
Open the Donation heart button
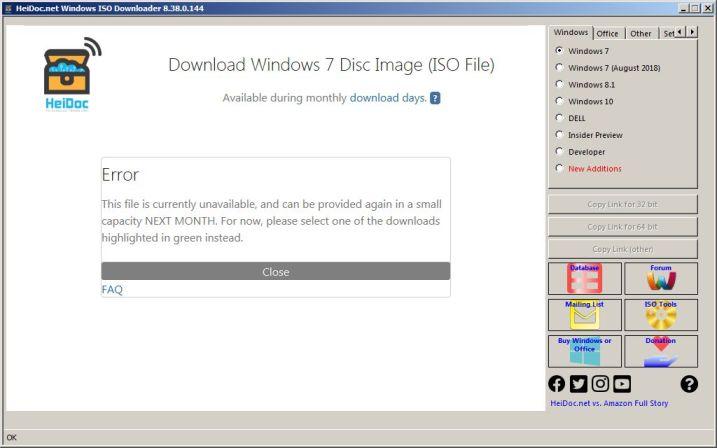[661, 351]
